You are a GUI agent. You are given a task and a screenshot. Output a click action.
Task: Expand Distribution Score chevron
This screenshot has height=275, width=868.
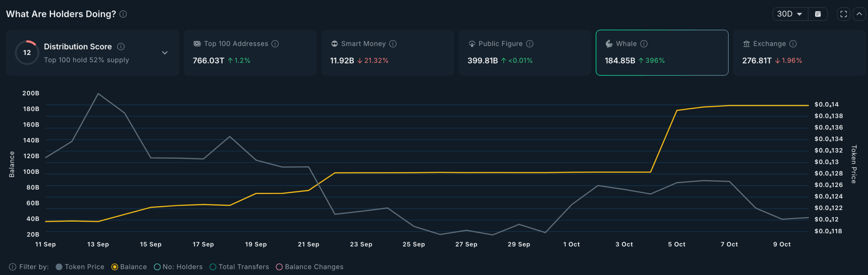pos(165,53)
